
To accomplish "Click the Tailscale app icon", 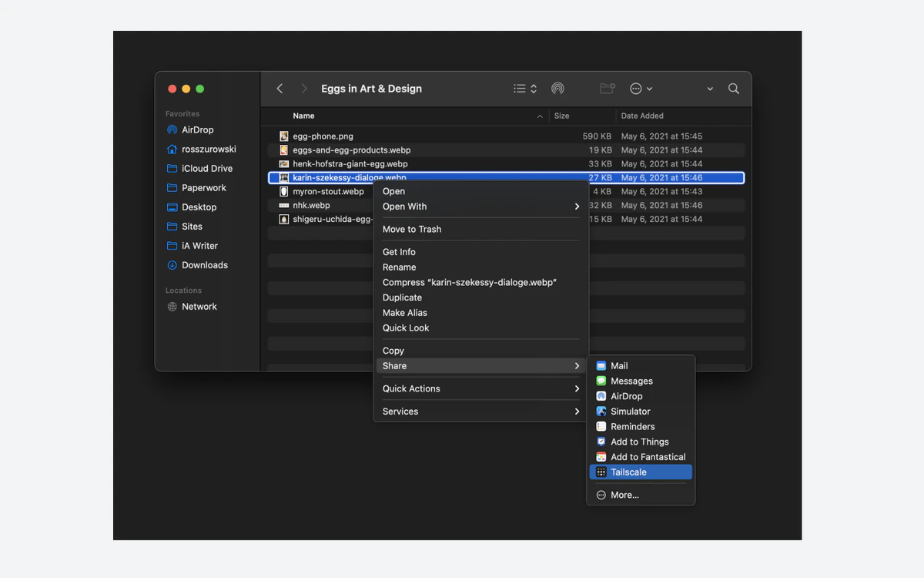I will coord(601,472).
